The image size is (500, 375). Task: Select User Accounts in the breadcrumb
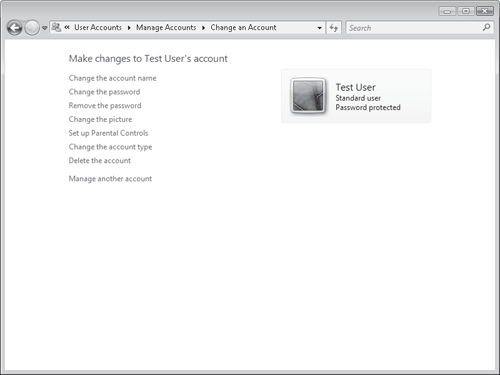(x=98, y=27)
